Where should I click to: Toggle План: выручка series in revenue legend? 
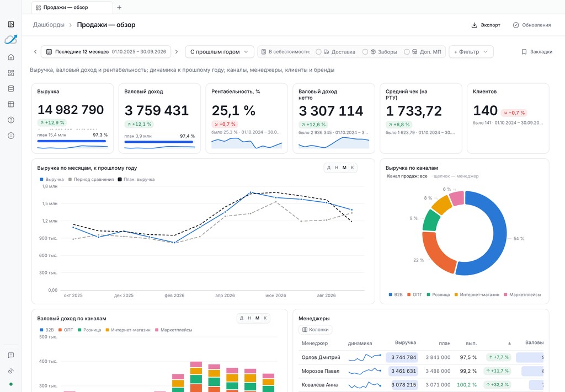click(136, 179)
